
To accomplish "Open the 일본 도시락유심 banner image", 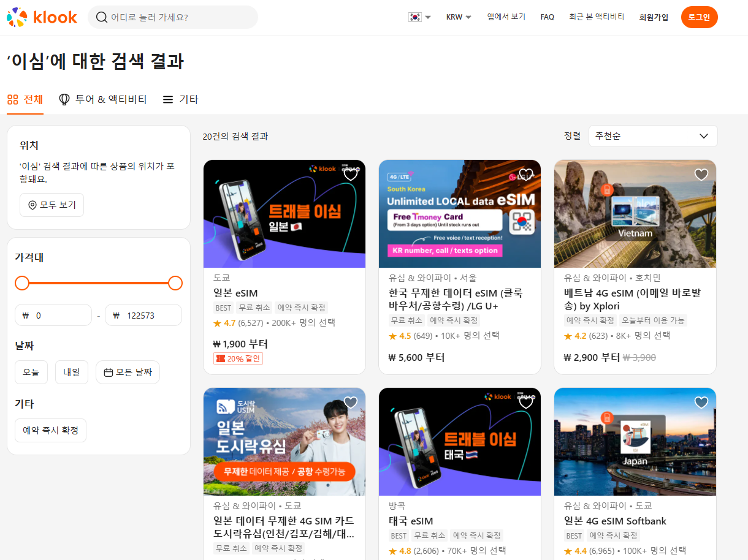I will (284, 442).
